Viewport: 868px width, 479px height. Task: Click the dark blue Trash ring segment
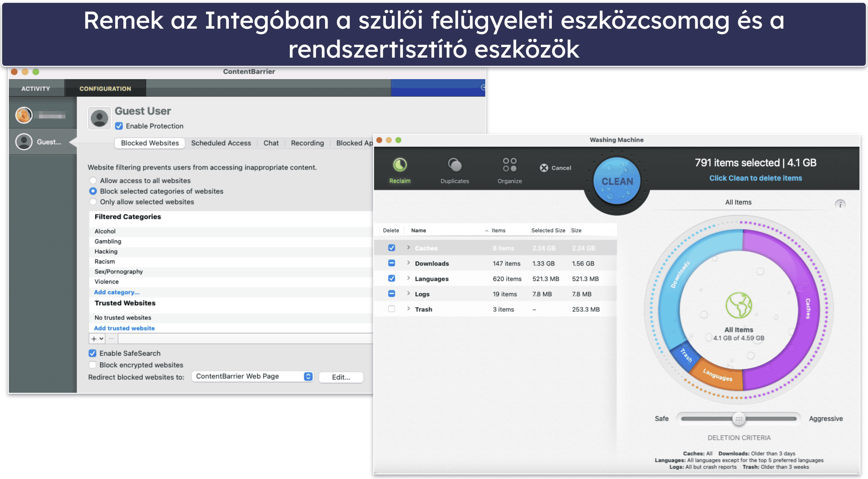click(685, 356)
